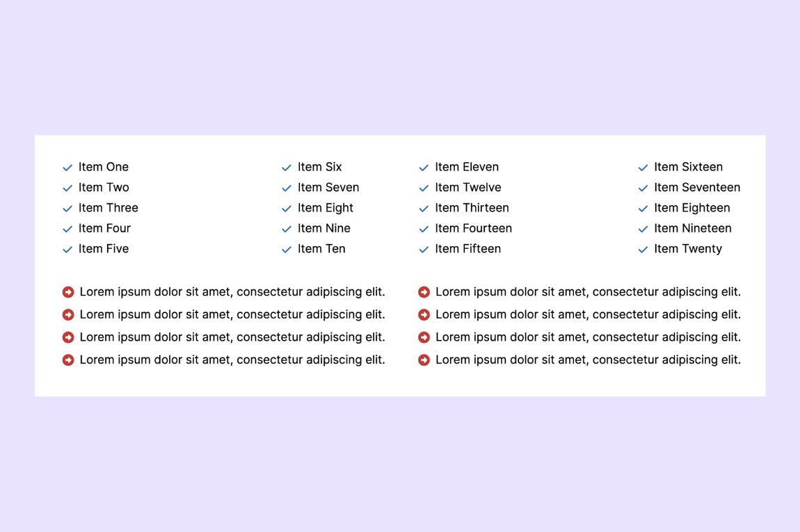Click the red arrow icon on first Lorem line
Screen dimensions: 800x532
coord(68,291)
